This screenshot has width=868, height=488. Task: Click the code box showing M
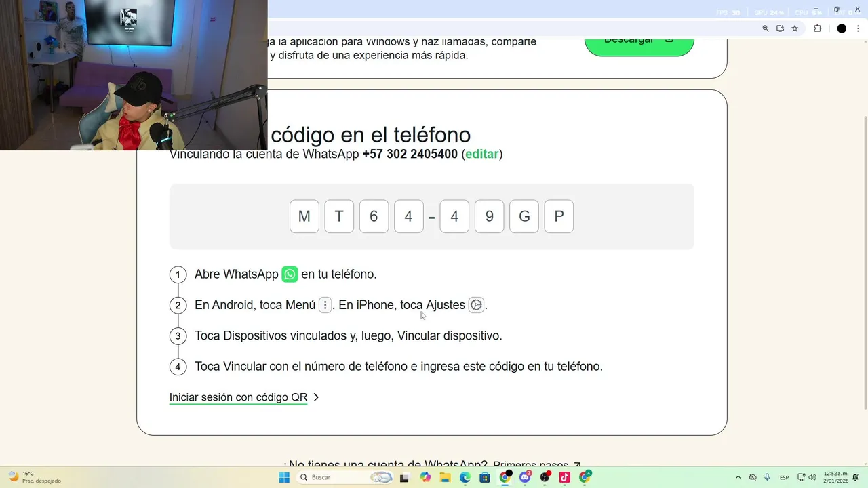point(304,216)
